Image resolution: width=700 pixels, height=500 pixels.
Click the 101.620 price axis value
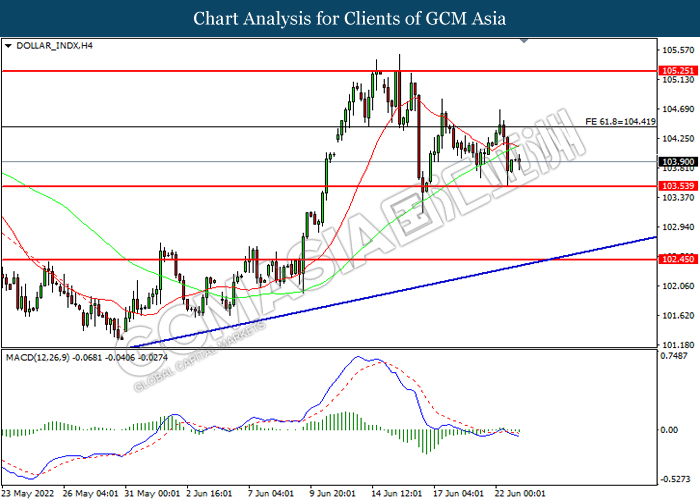[x=678, y=315]
